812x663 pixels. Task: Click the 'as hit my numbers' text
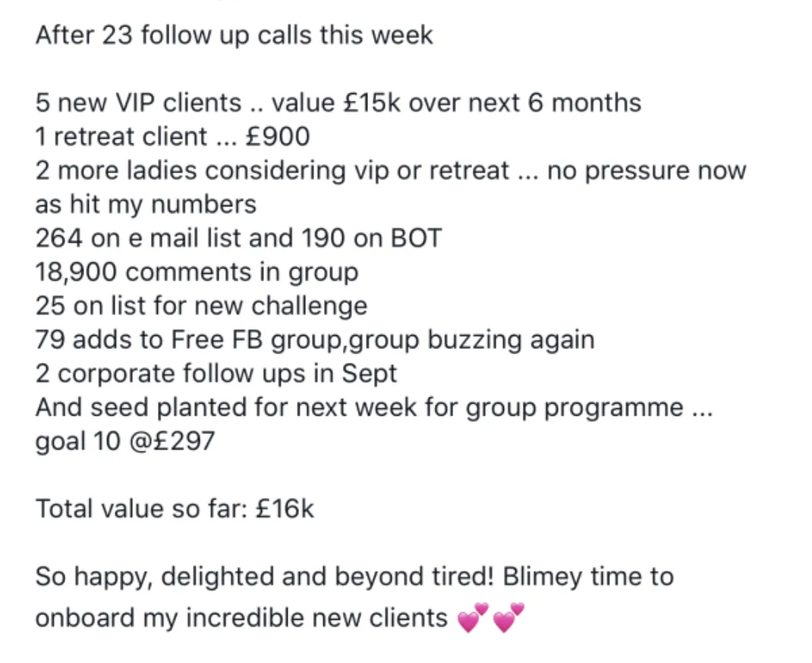pos(146,205)
